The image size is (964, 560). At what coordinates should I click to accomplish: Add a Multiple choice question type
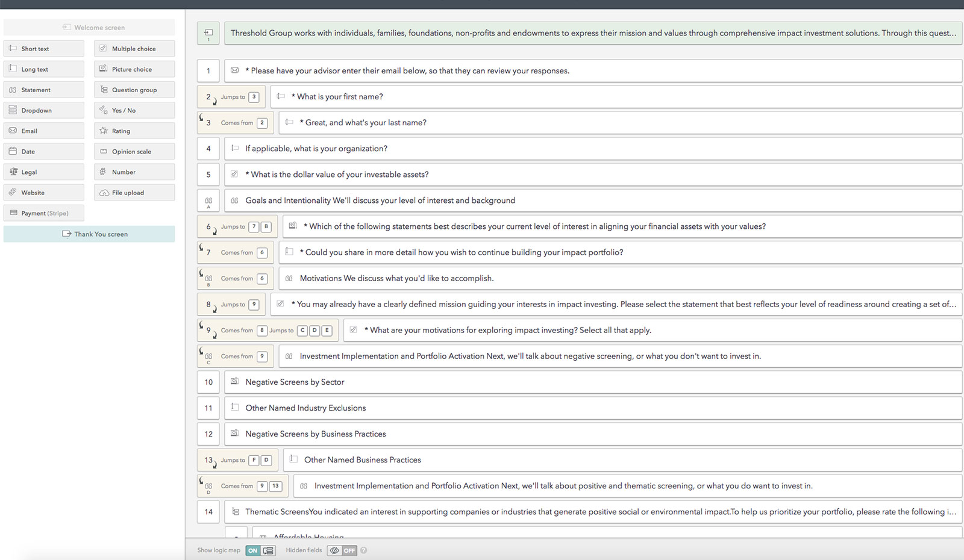pos(134,49)
